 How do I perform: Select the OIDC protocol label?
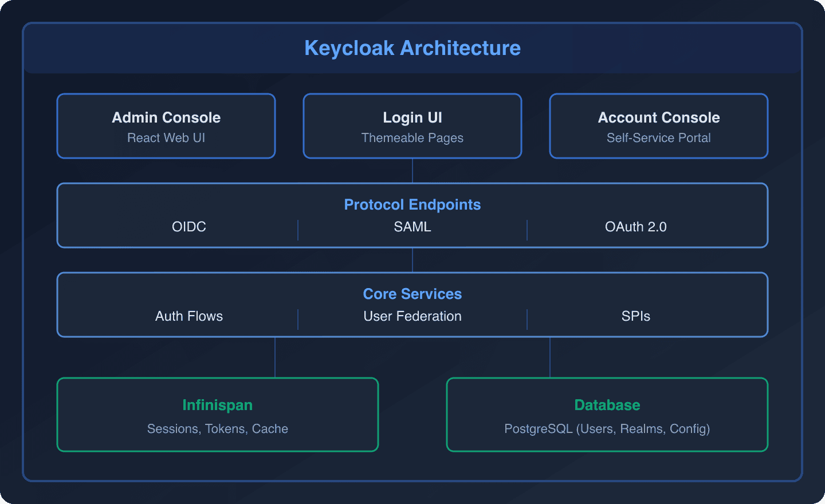[x=189, y=227]
